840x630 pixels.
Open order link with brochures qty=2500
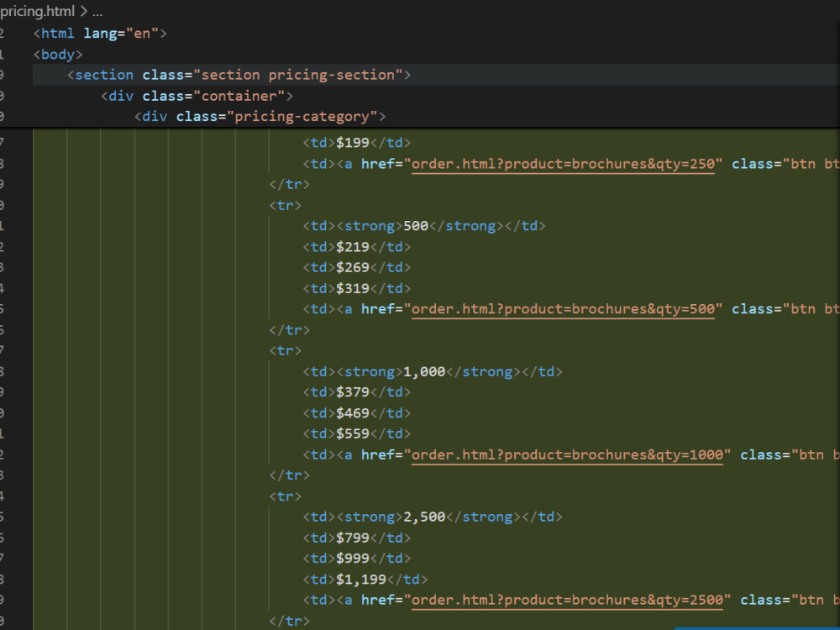tap(567, 600)
